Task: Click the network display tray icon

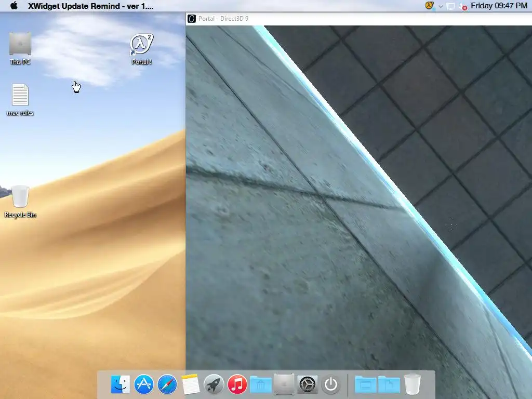Action: (450, 6)
